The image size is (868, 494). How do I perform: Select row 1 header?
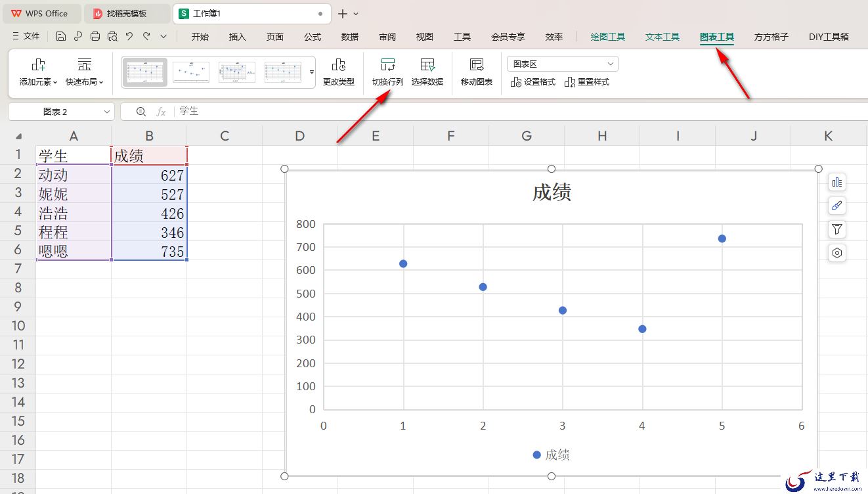(18, 155)
